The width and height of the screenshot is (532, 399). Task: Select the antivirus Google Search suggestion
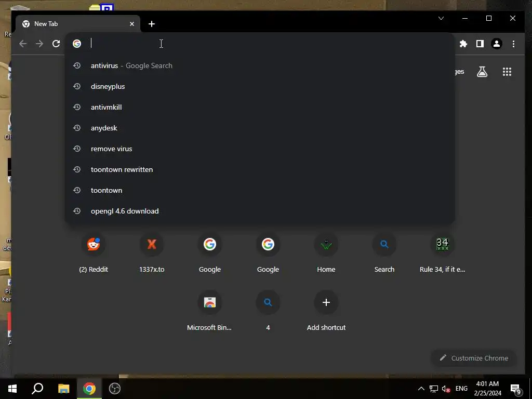coord(260,65)
